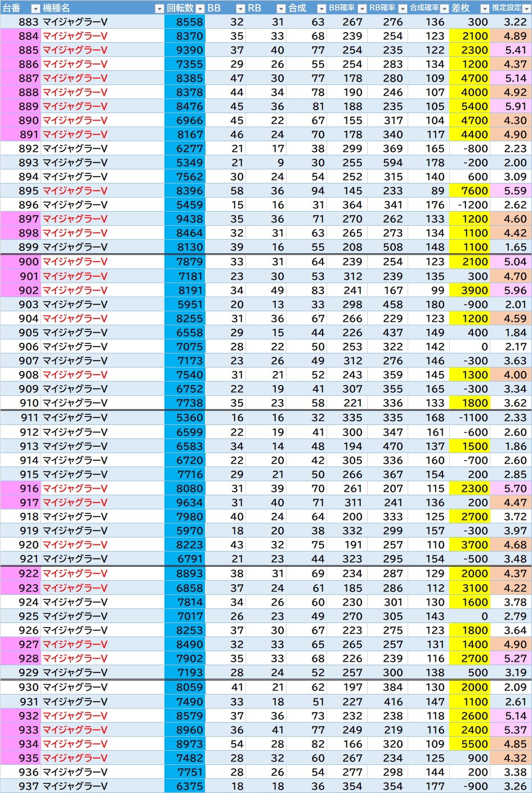Click the 8059 rotation count cell in row 930
Viewport: 532px width, 793px height.
(185, 687)
